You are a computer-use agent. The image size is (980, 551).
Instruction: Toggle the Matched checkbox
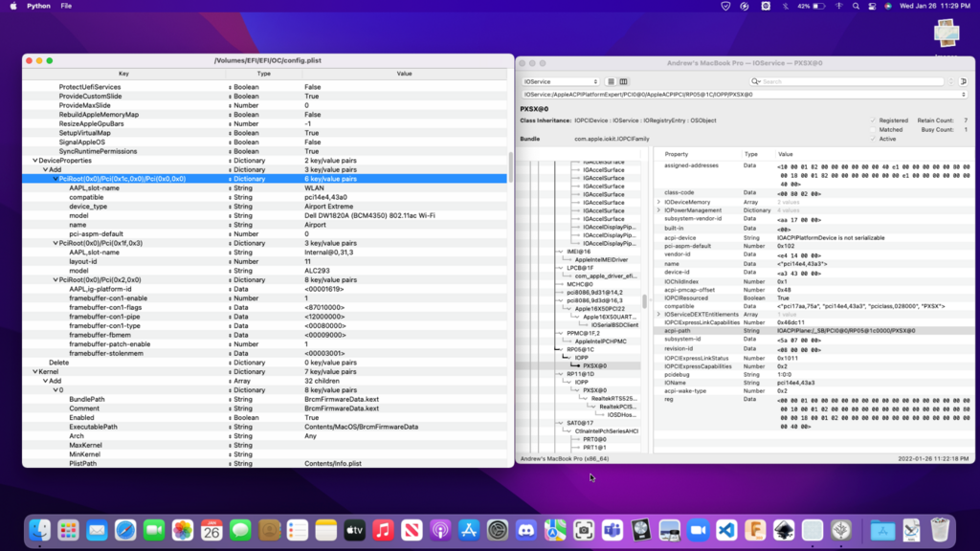874,130
